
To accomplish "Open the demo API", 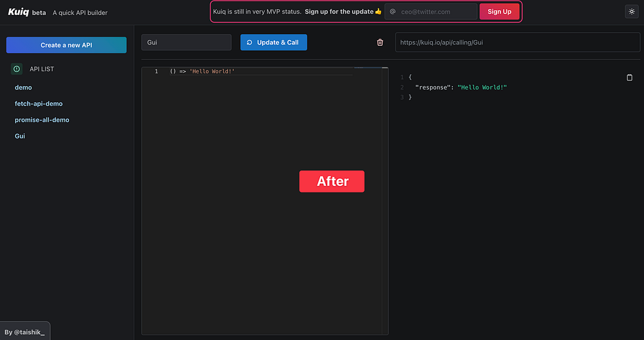I will 23,88.
